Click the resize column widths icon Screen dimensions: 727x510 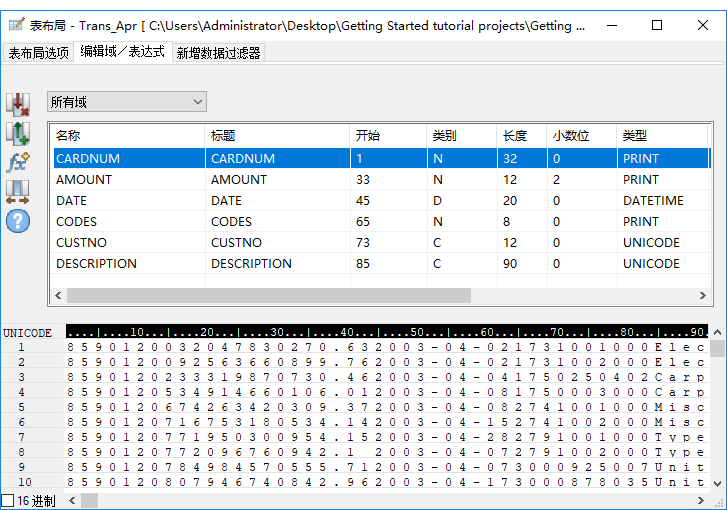pos(18,192)
